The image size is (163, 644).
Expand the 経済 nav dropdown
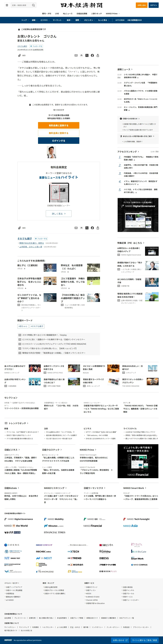(70, 20)
